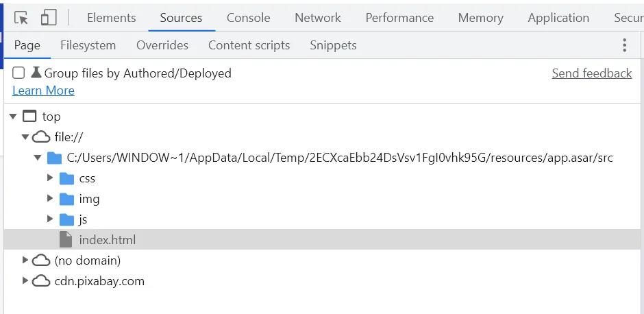Screen dimensions: 644x314
Task: Click the css folder icon
Action: click(66, 178)
